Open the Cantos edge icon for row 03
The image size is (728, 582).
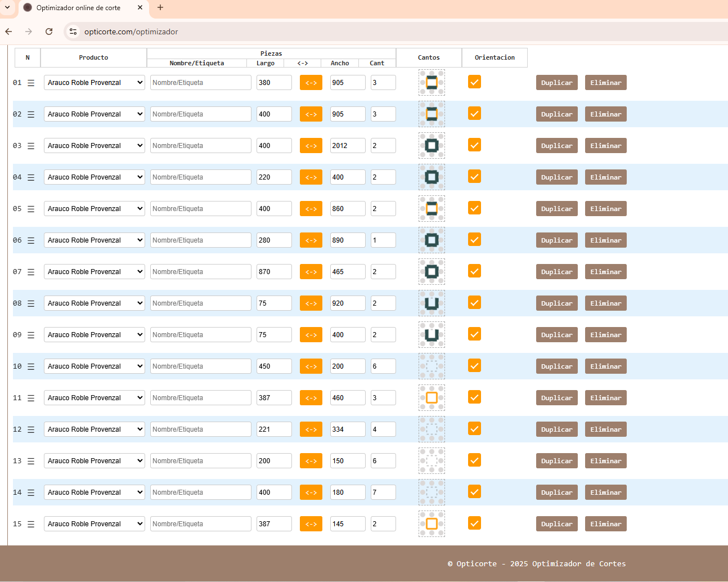[432, 146]
